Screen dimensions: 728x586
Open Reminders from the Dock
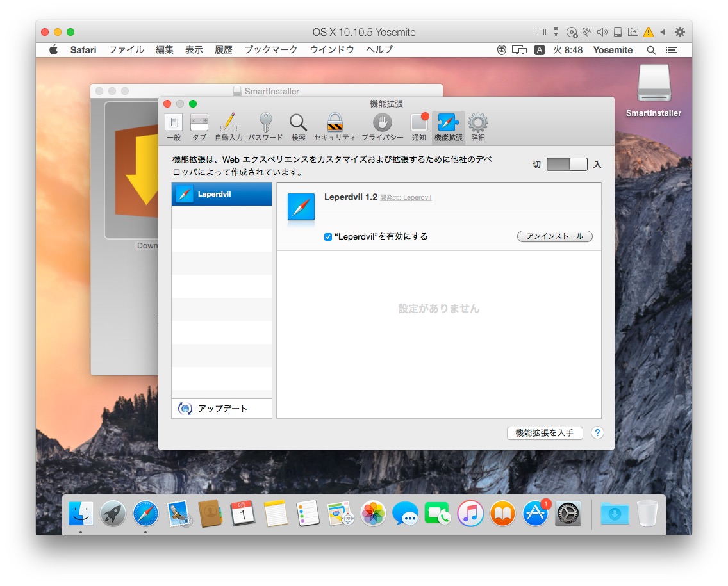pos(308,514)
